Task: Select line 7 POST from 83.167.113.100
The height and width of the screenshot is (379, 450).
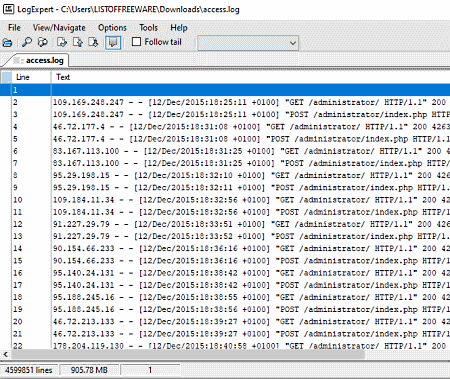Action: pos(225,163)
